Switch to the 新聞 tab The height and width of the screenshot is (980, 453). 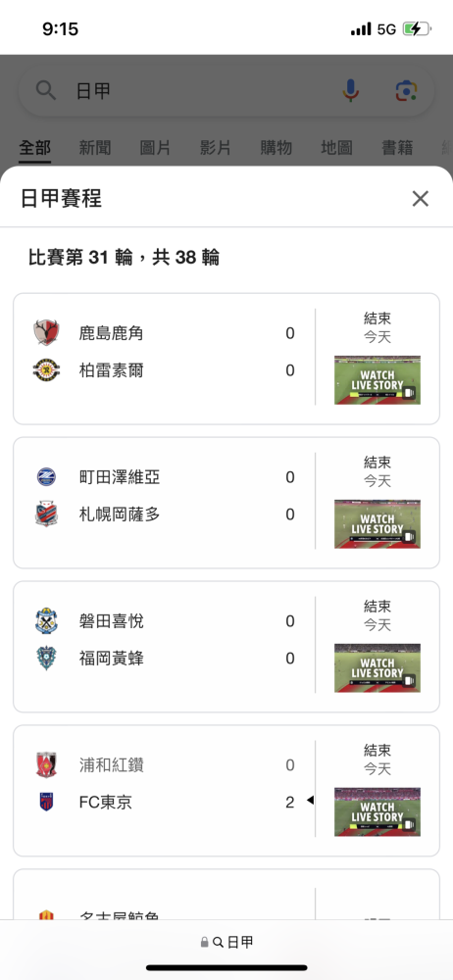(95, 148)
